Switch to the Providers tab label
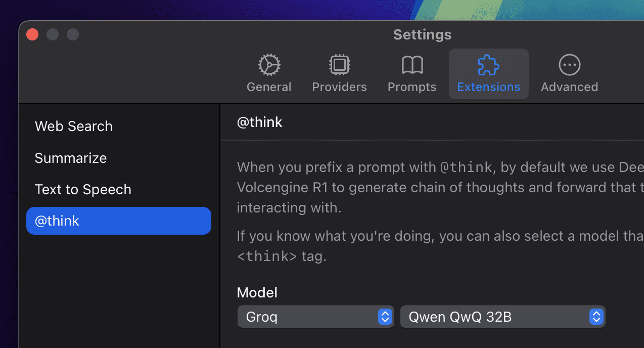The image size is (644, 348). pyautogui.click(x=339, y=87)
